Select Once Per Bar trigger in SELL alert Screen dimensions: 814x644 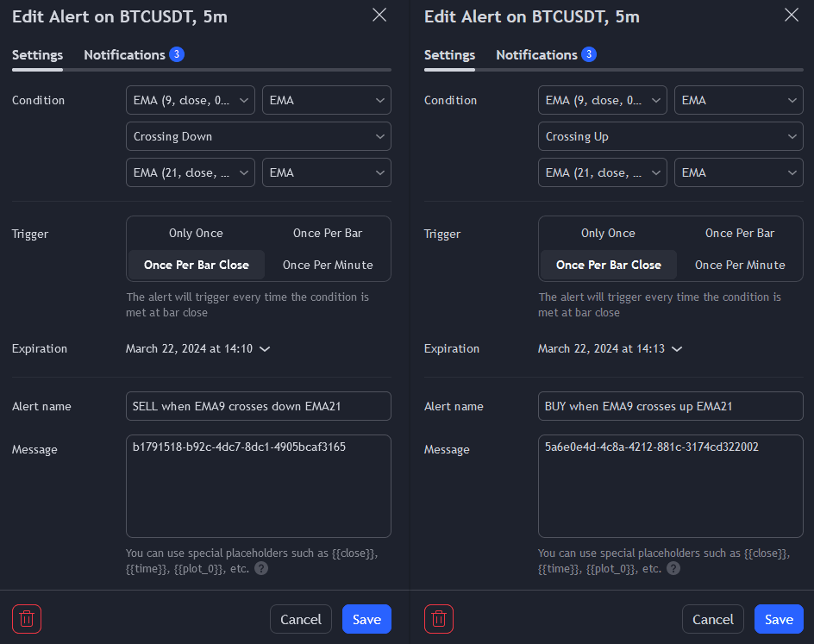[328, 233]
